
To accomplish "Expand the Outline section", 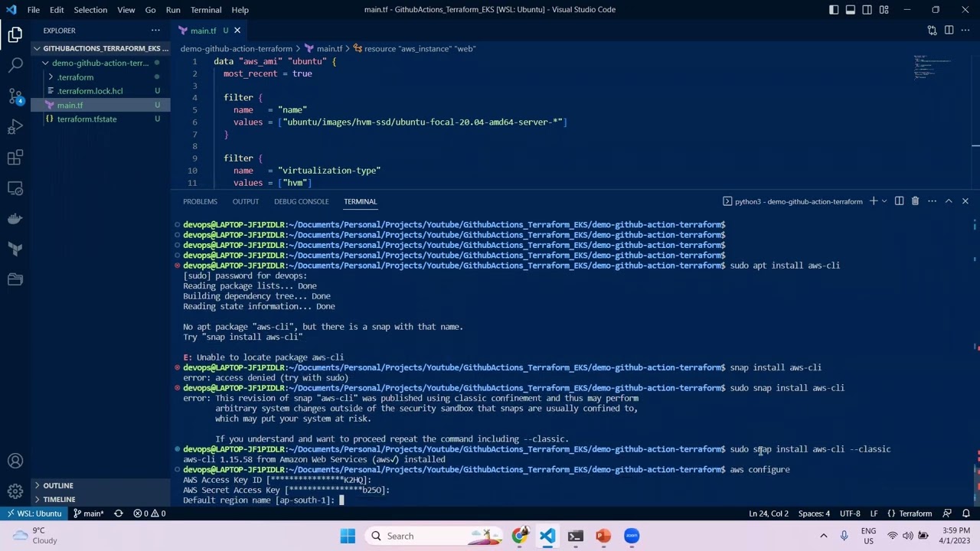I will tap(100, 485).
